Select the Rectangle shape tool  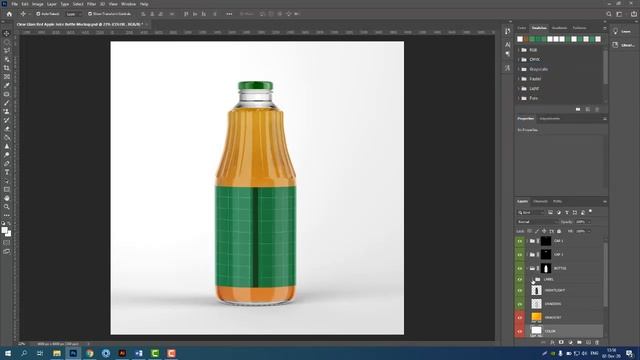point(7,189)
